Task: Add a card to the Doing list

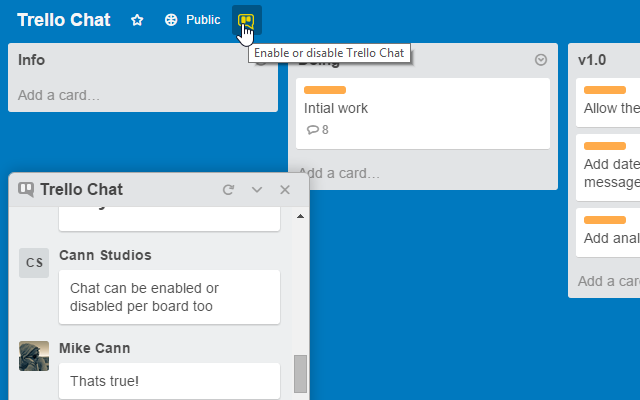Action: (x=340, y=173)
